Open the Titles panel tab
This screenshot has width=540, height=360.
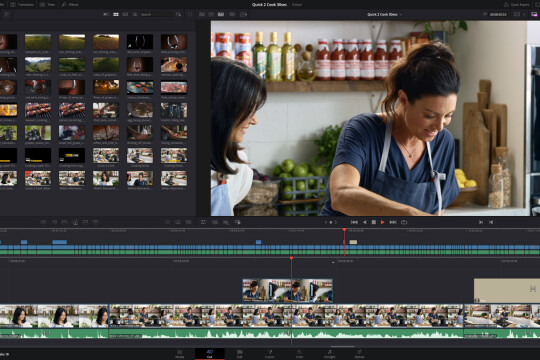pyautogui.click(x=47, y=4)
